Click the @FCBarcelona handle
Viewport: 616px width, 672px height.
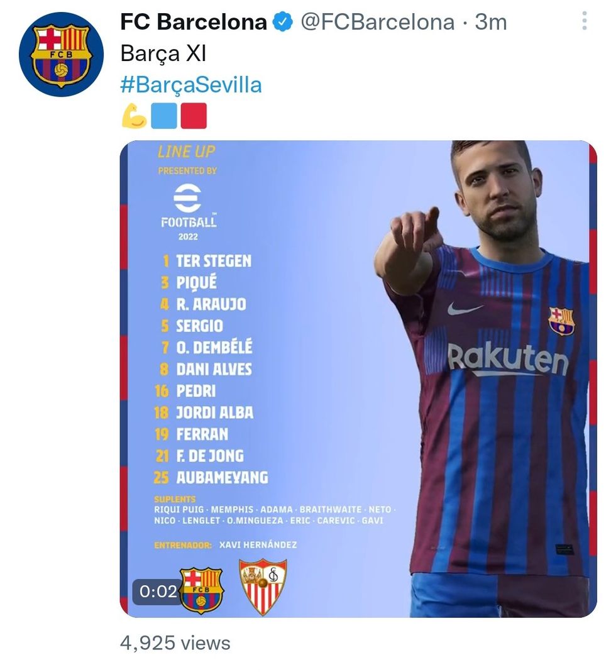(x=377, y=23)
